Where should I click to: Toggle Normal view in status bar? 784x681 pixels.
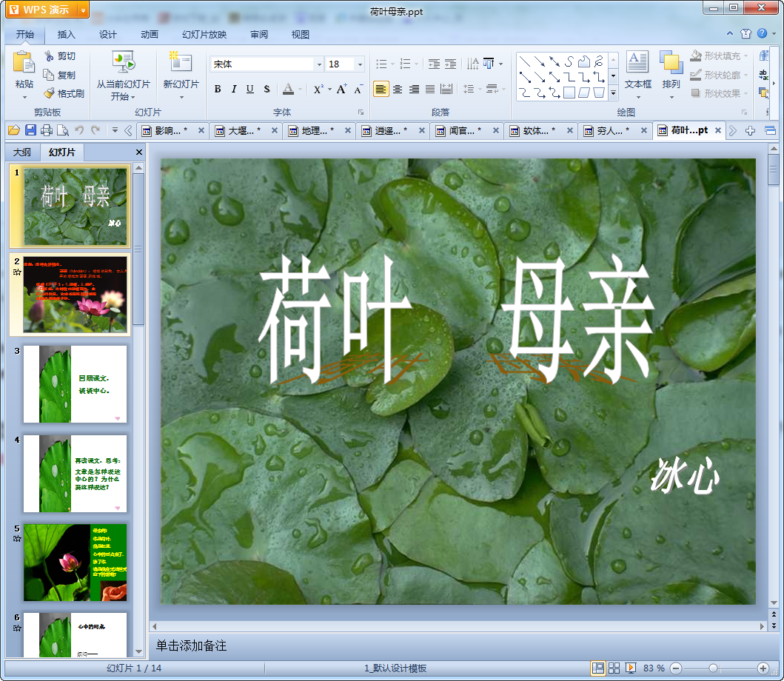click(597, 668)
